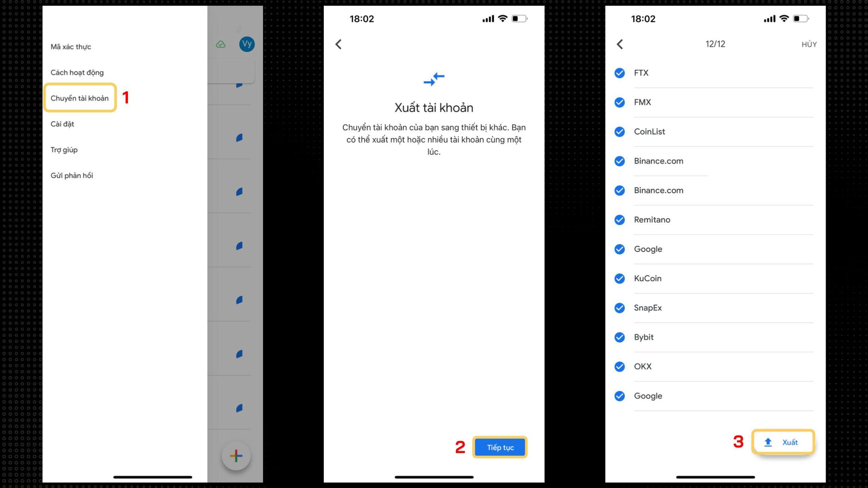Click the cloud backup icon top right
868x488 pixels.
click(221, 43)
